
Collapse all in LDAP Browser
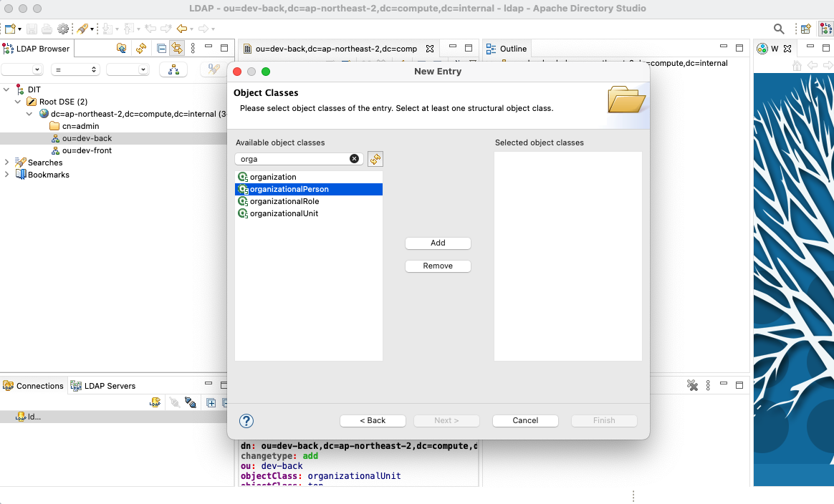click(x=162, y=49)
